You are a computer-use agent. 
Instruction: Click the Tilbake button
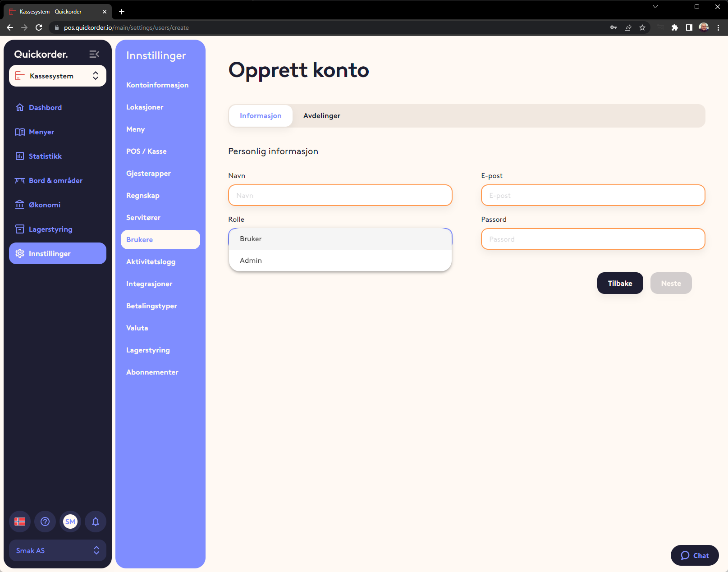tap(620, 283)
